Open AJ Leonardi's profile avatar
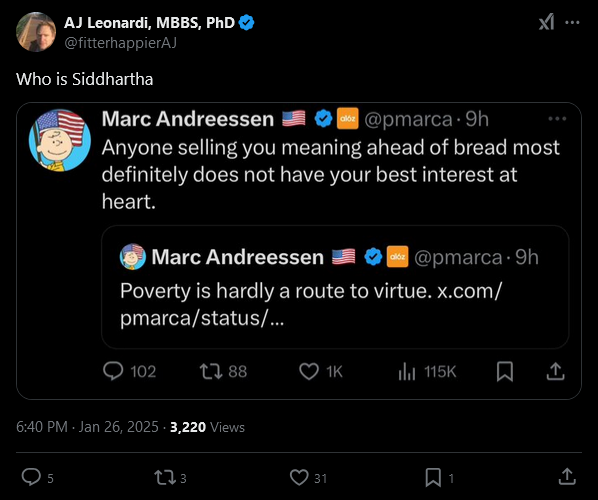 36,32
